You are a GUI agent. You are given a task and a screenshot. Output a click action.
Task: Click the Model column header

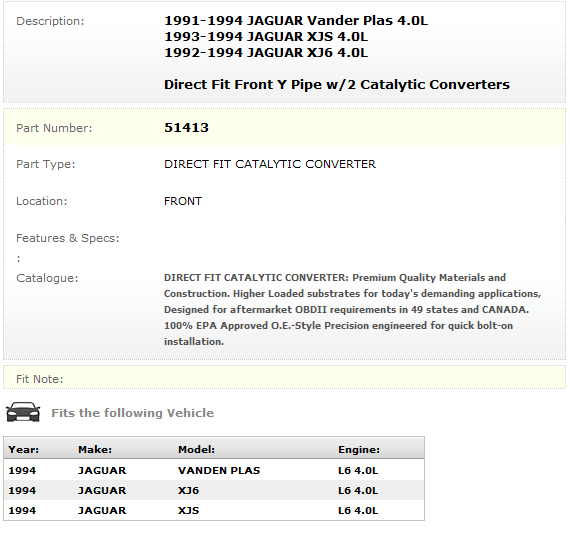point(196,449)
